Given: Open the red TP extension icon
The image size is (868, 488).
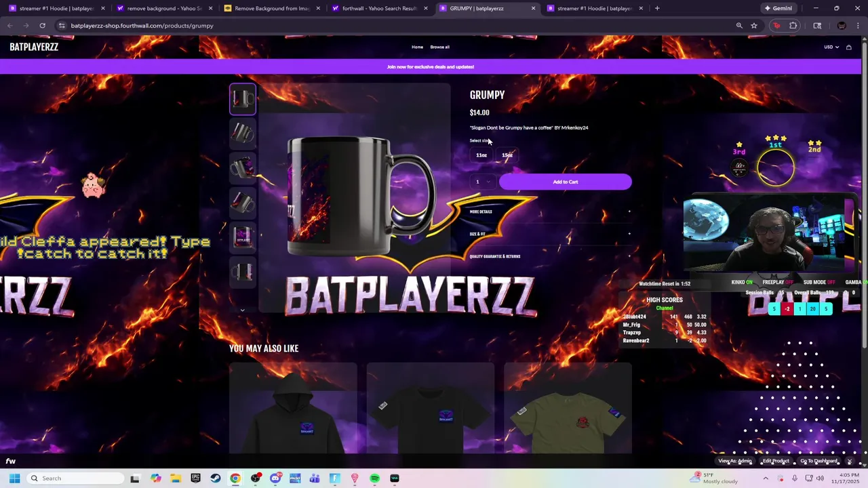Looking at the screenshot, I should pyautogui.click(x=776, y=26).
